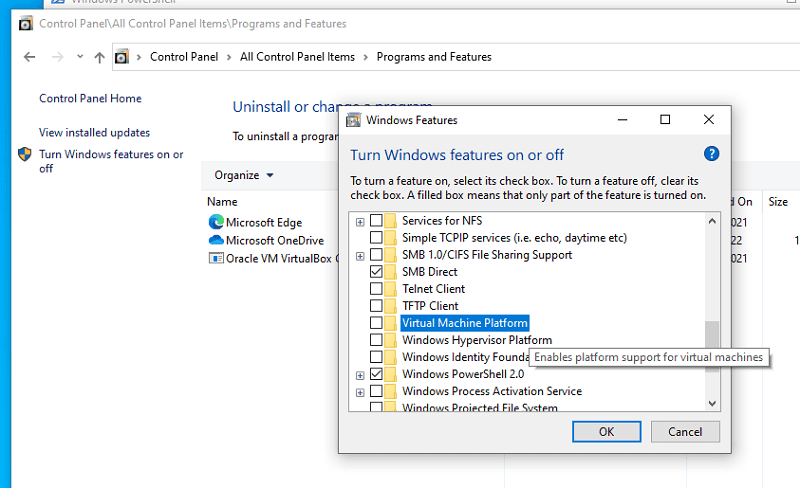Click the Oracle VM VirtualBox icon
Image resolution: width=800 pixels, height=488 pixels.
coord(216,258)
